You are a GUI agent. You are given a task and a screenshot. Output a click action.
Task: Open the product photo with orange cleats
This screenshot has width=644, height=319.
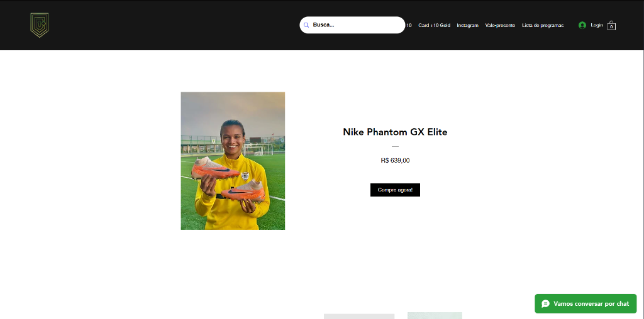(233, 161)
